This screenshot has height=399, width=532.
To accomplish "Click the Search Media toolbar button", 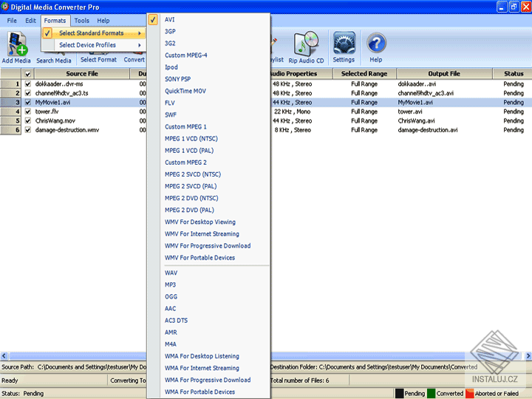I will pyautogui.click(x=54, y=61).
